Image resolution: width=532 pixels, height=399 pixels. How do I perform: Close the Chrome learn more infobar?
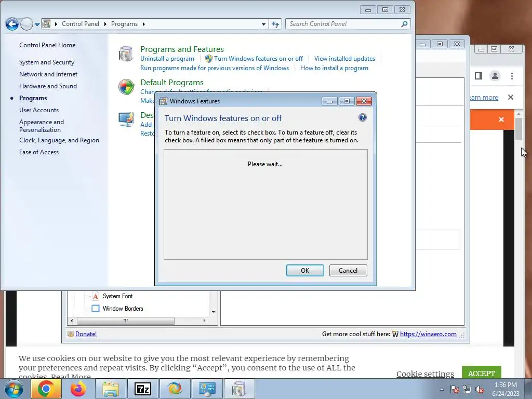click(x=510, y=97)
